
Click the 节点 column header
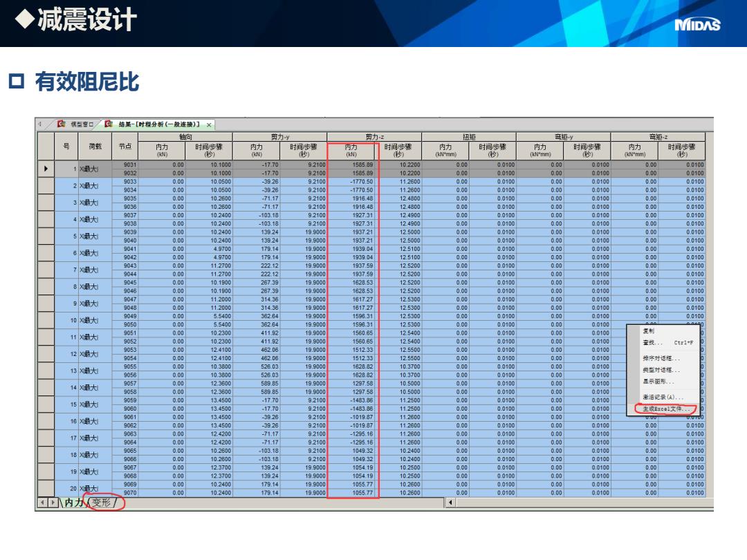click(124, 146)
